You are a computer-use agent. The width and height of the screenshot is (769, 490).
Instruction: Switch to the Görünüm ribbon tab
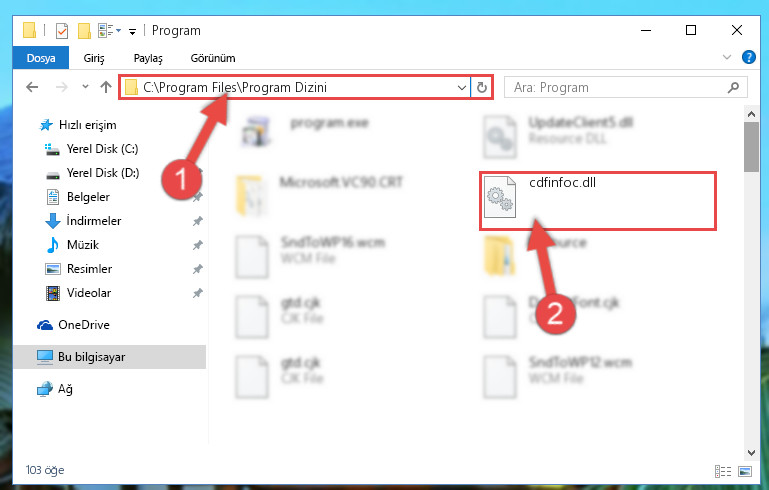(x=213, y=58)
